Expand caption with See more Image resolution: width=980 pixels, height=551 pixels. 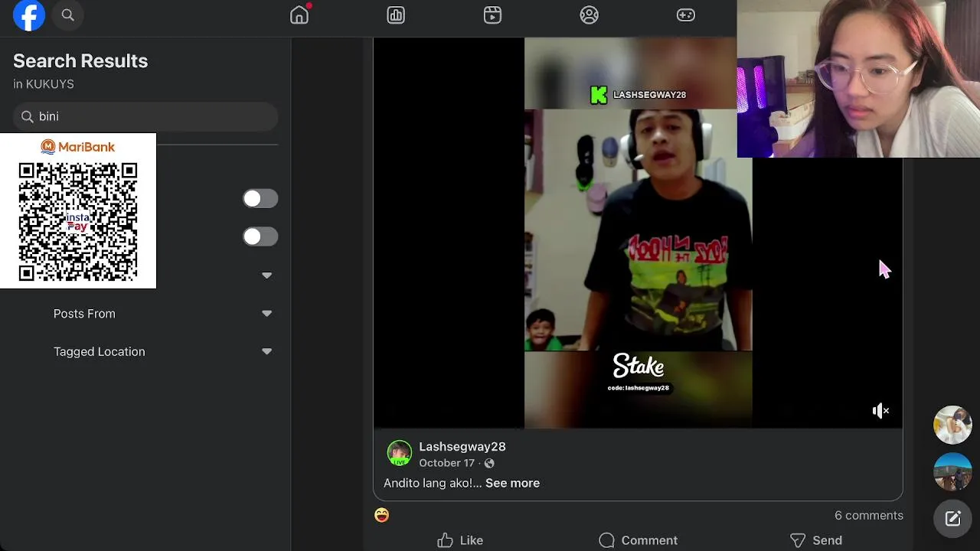[512, 483]
